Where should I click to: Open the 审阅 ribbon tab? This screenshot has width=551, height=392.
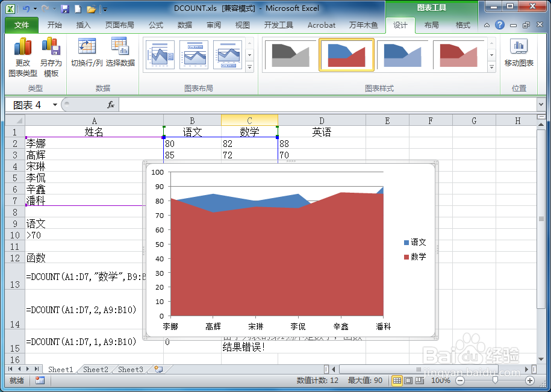tap(213, 25)
